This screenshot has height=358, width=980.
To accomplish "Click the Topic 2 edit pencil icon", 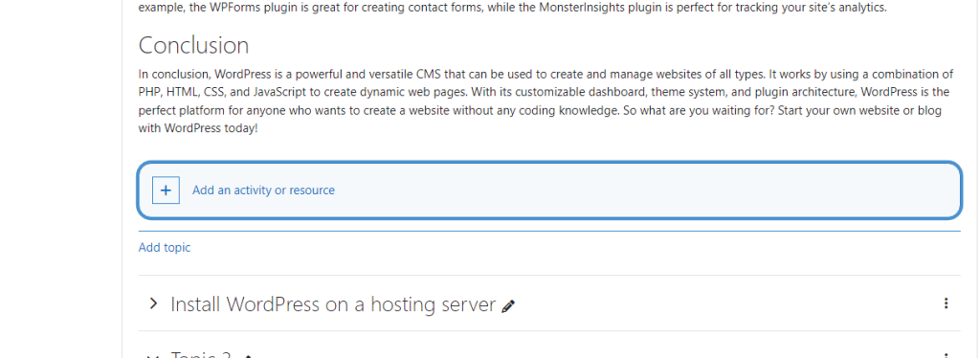I will (x=248, y=356).
